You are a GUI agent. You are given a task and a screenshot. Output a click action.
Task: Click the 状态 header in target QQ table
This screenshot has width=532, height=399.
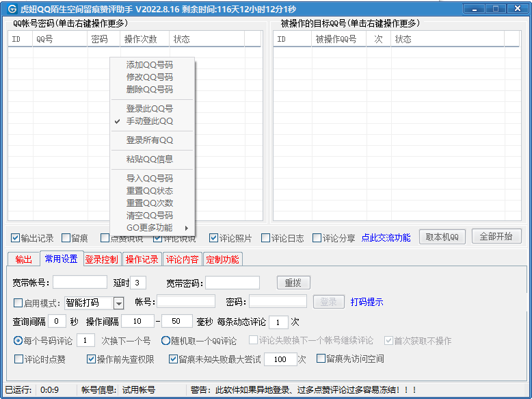pos(447,39)
